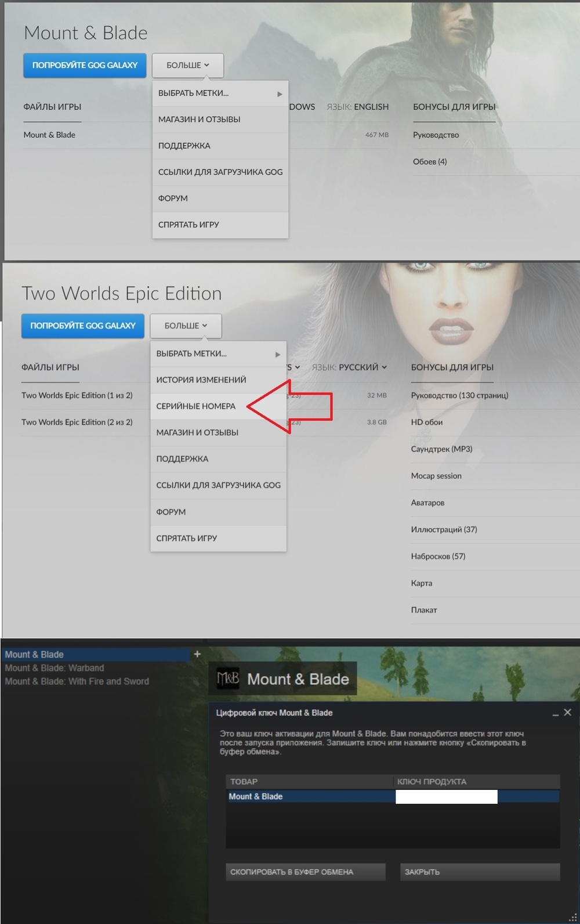Expand ВЫБРАТЬ МЕТКИ submenu in Two Worlds menu
Image resolution: width=580 pixels, height=924 pixels.
pos(218,354)
